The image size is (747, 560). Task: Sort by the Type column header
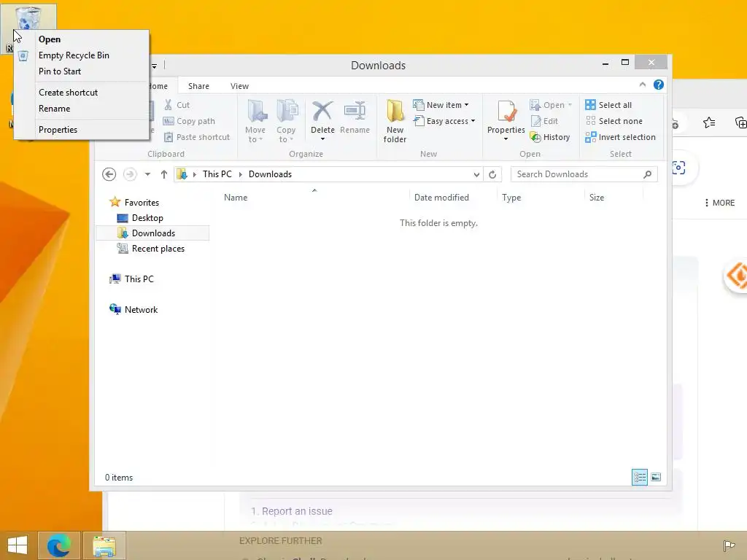pyautogui.click(x=511, y=198)
